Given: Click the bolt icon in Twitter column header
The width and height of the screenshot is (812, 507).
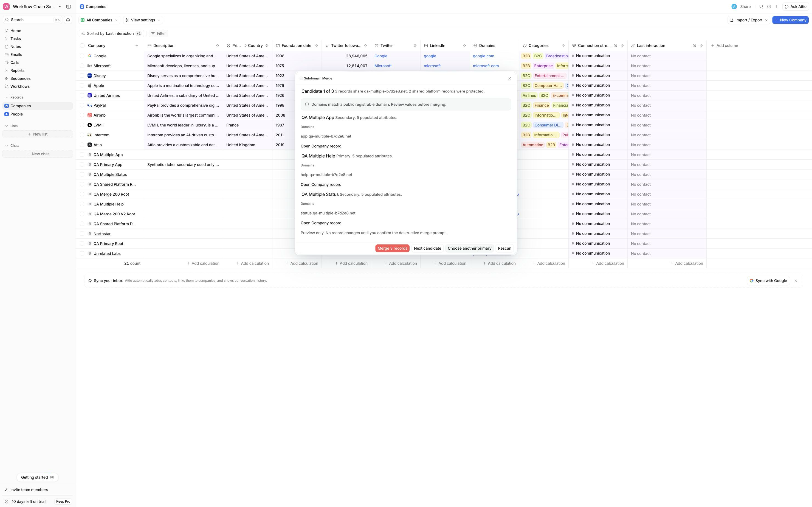Looking at the screenshot, I should click(x=415, y=46).
